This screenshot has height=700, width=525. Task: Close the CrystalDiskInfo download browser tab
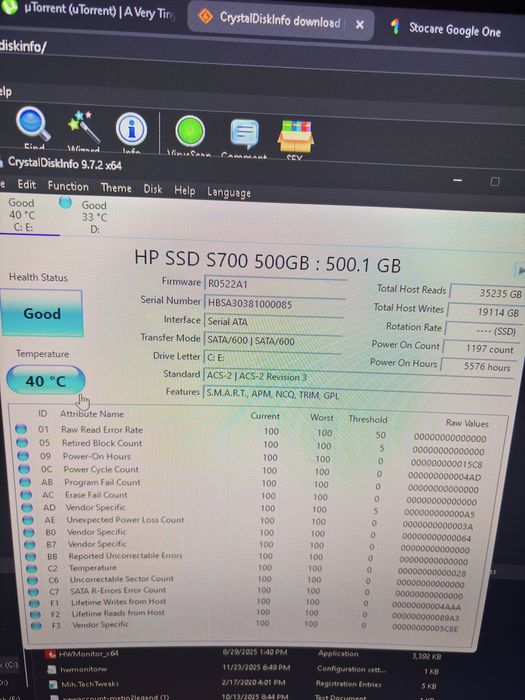359,25
